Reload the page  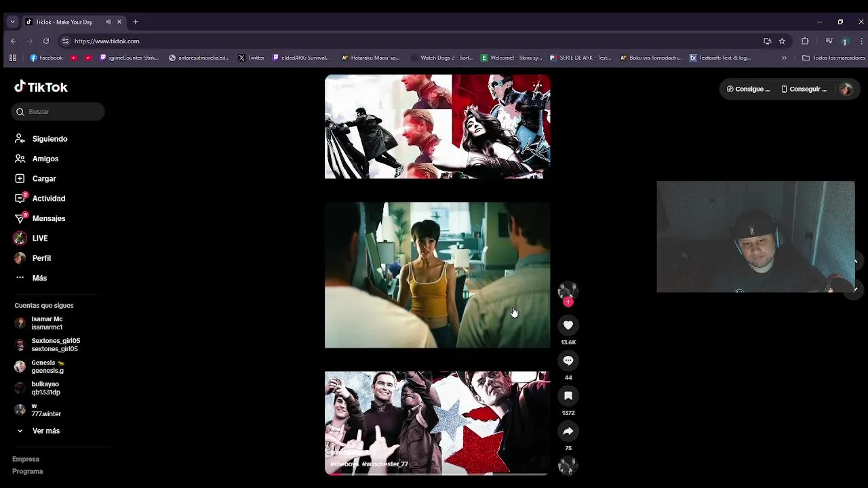pos(46,41)
